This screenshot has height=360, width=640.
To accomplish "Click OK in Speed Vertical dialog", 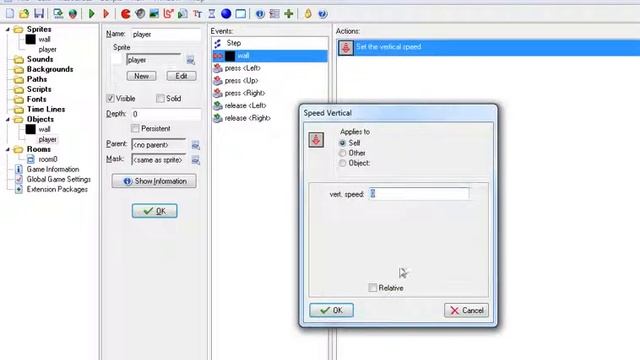I will click(x=331, y=310).
